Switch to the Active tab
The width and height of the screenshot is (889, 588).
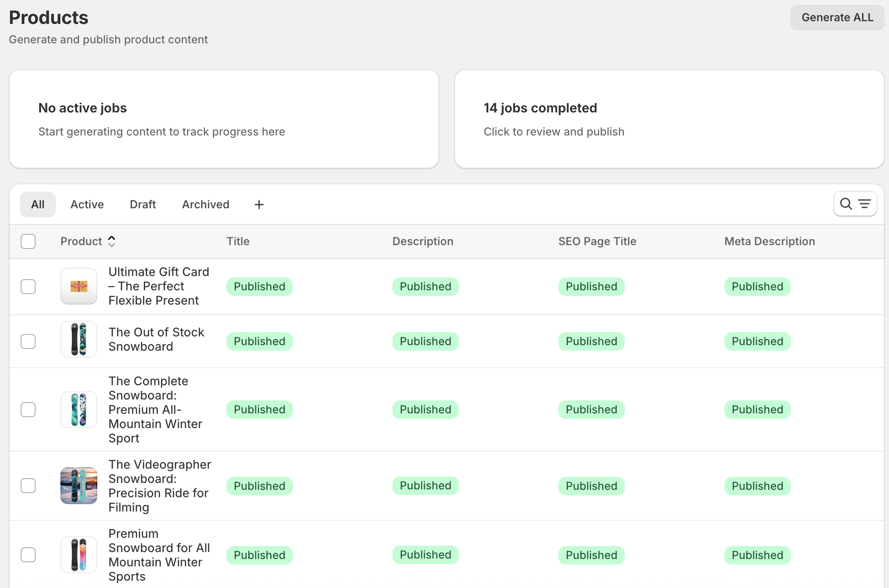(87, 205)
